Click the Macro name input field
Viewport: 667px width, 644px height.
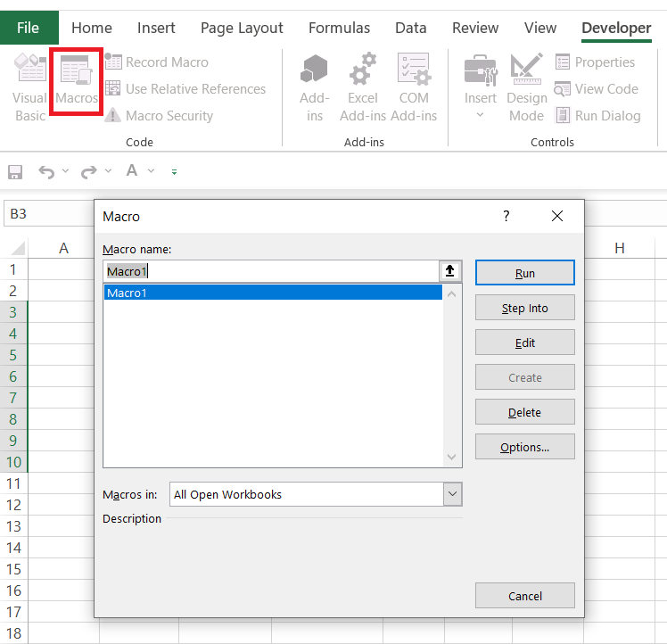271,271
